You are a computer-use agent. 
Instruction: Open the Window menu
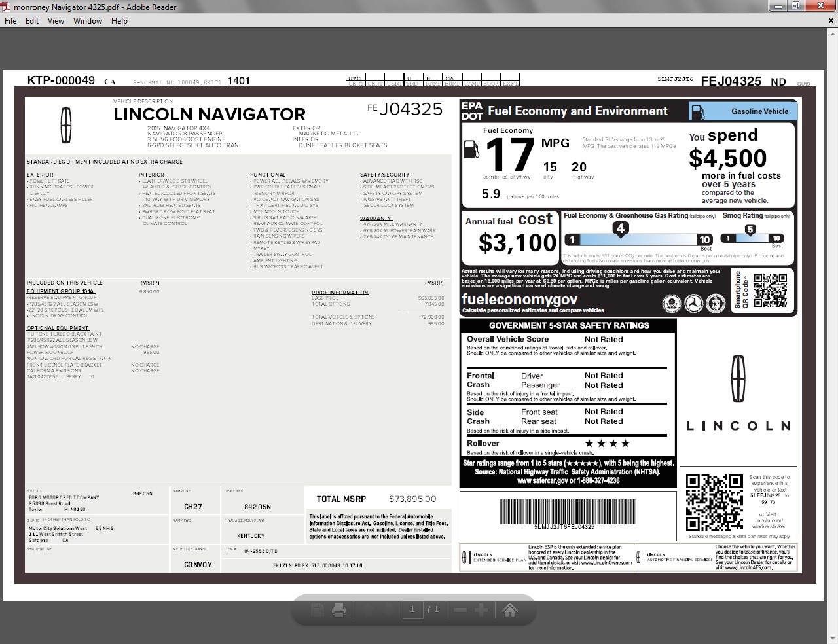87,21
